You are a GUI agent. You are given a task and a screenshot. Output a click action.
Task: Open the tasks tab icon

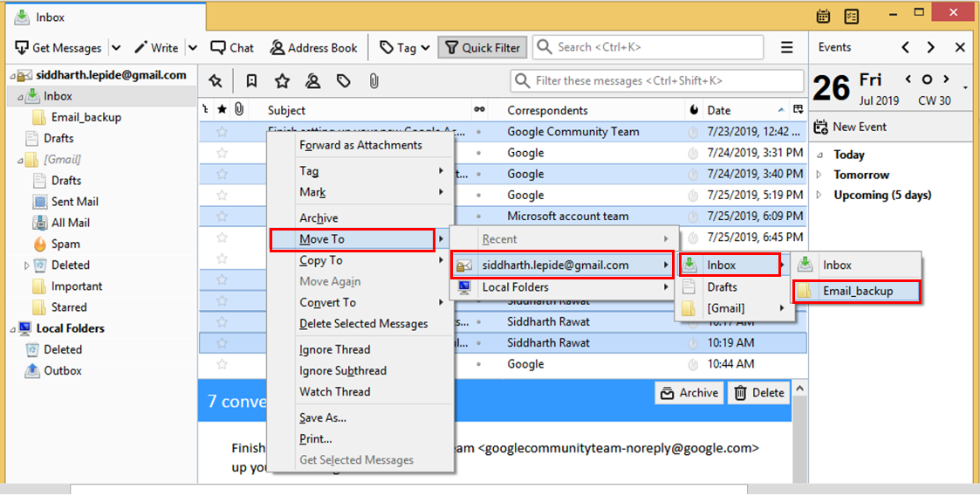(851, 16)
